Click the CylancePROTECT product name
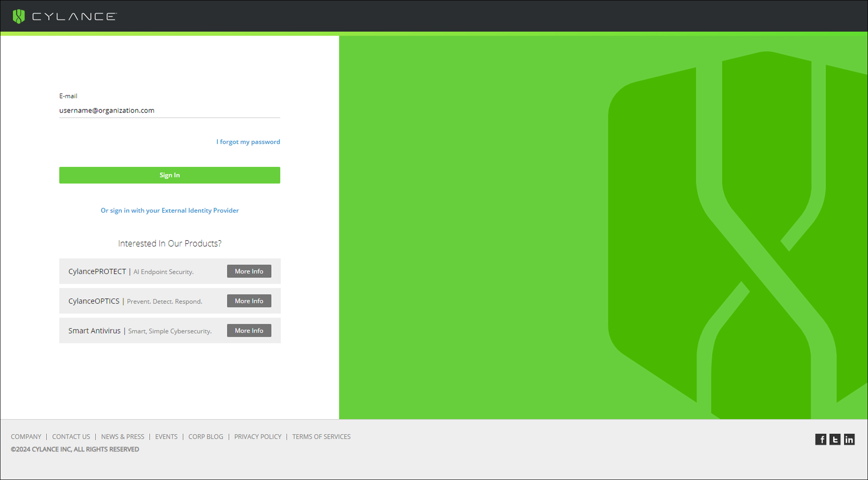 pos(97,271)
